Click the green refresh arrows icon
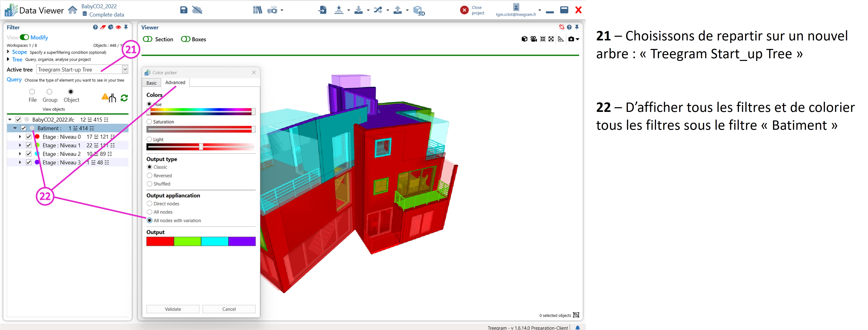Screen dimensions: 868x330 point(124,98)
